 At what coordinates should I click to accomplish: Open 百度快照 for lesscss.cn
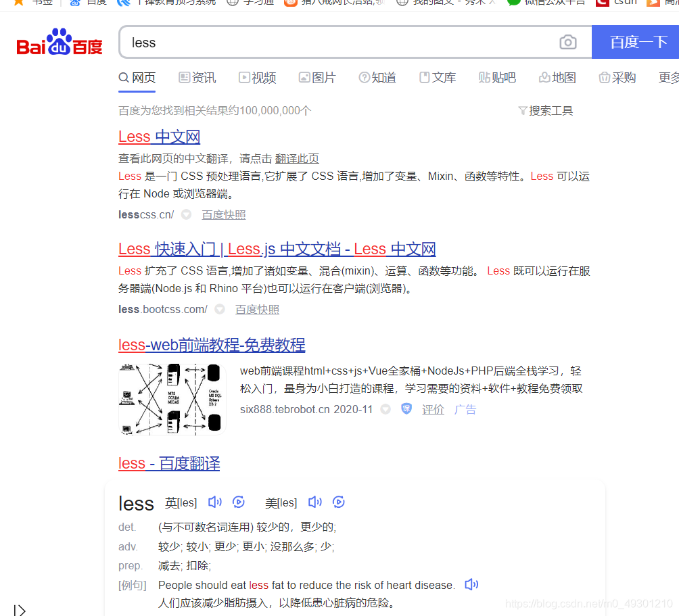click(x=223, y=215)
